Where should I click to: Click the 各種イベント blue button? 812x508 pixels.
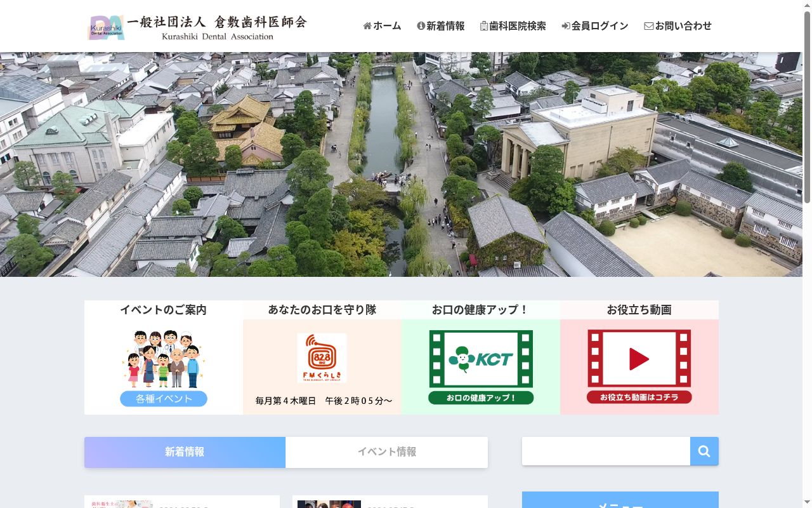pyautogui.click(x=164, y=399)
